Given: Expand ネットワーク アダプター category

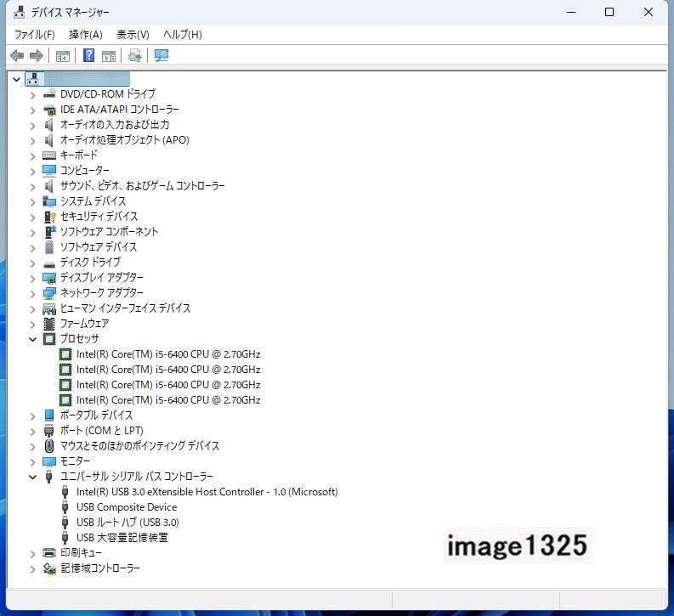Looking at the screenshot, I should pyautogui.click(x=32, y=294).
